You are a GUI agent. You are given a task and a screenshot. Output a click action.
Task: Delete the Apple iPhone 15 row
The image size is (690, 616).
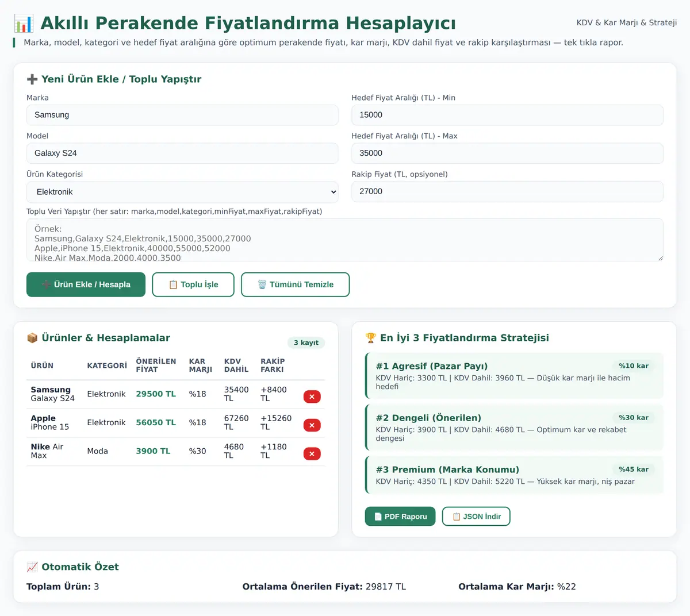[312, 425]
